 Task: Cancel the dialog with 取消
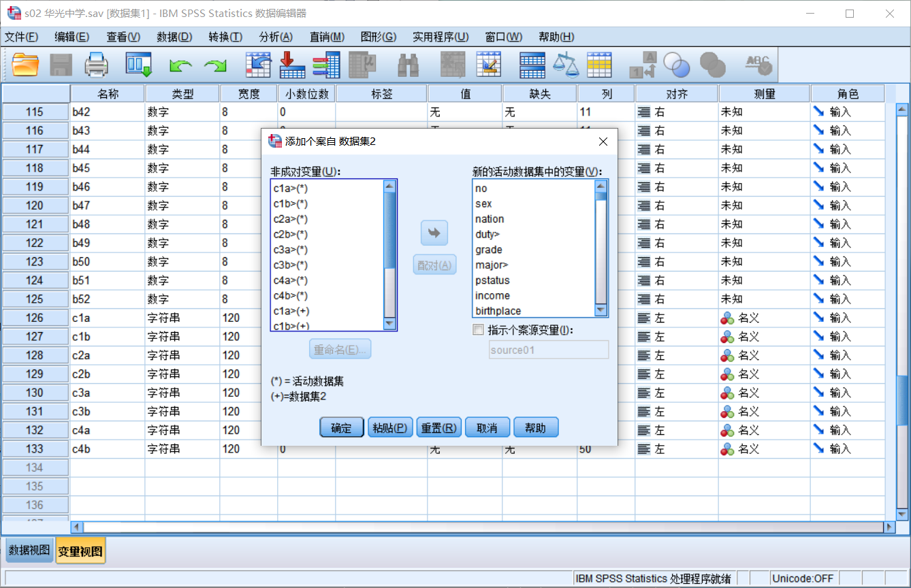click(487, 427)
